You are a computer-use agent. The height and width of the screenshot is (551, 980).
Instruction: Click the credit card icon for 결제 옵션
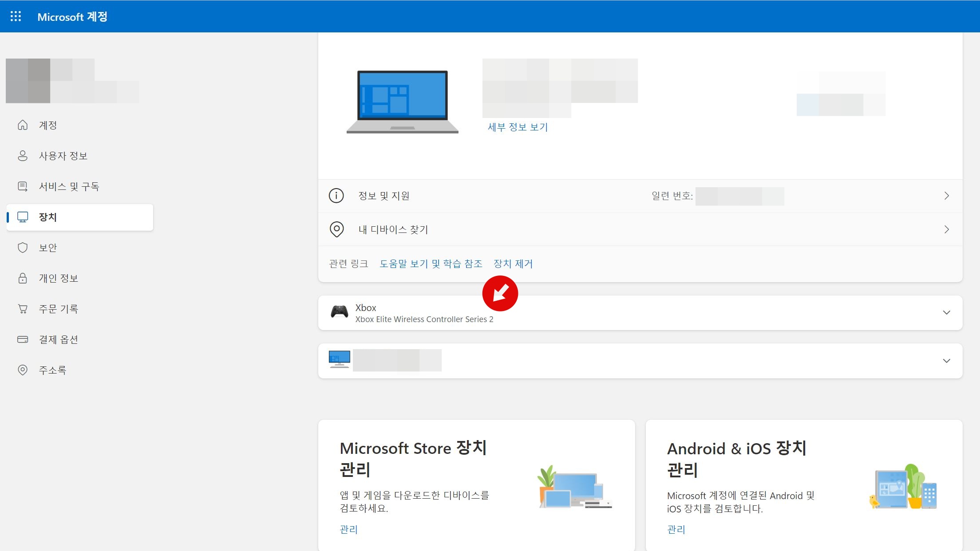23,339
